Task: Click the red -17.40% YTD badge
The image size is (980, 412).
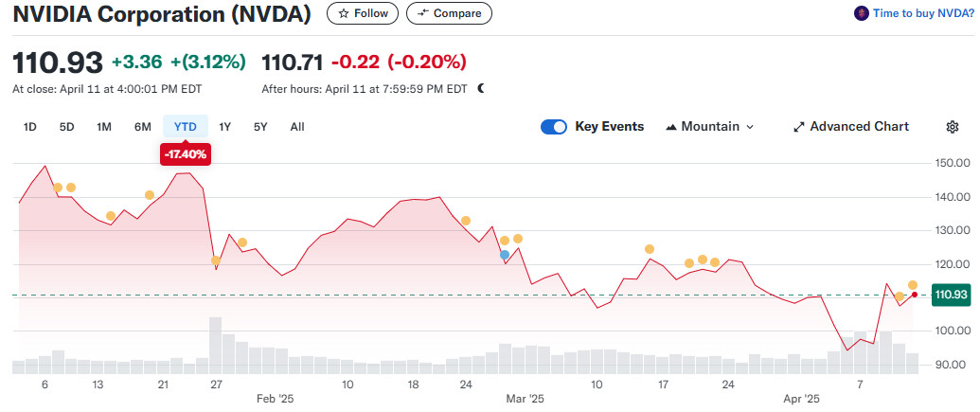Action: click(186, 152)
